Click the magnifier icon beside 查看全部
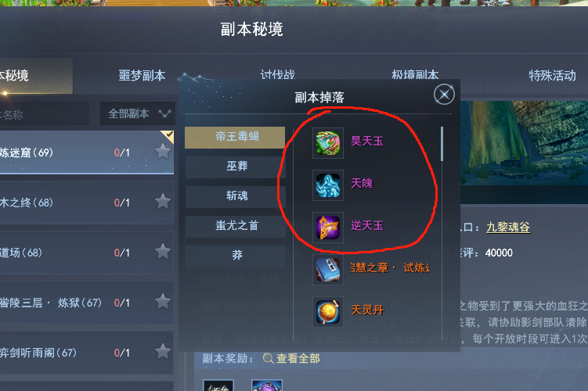Screen dimensions: 588x391 [x=268, y=358]
